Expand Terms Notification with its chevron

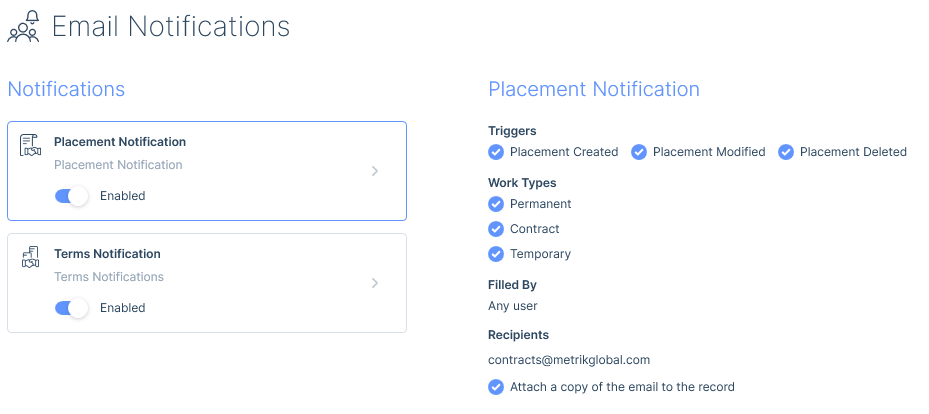pos(374,283)
